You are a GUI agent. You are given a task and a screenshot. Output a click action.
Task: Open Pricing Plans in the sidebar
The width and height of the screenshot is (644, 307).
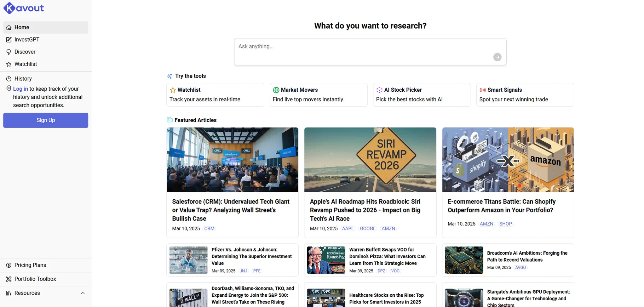pyautogui.click(x=46, y=265)
